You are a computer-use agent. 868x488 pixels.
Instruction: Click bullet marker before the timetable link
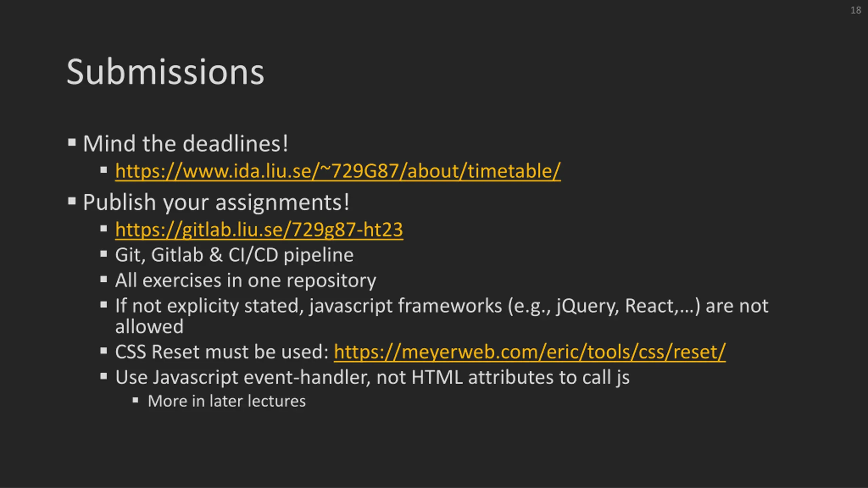[x=104, y=170]
